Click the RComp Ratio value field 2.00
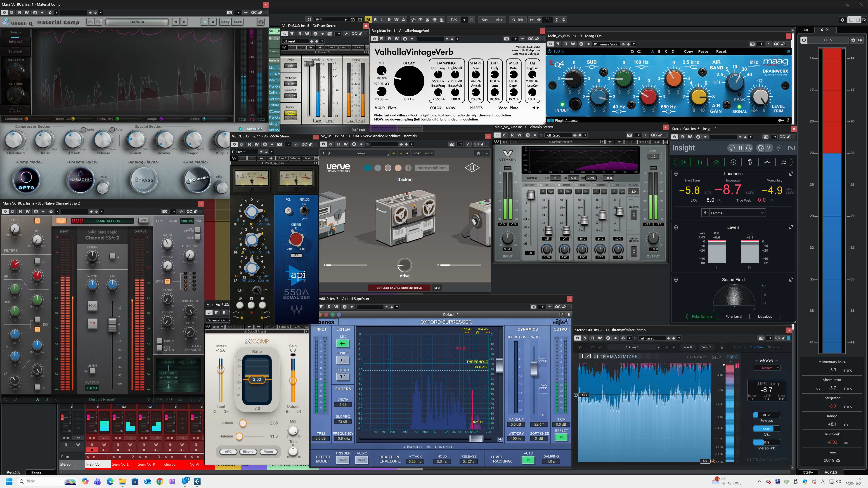 pos(257,380)
